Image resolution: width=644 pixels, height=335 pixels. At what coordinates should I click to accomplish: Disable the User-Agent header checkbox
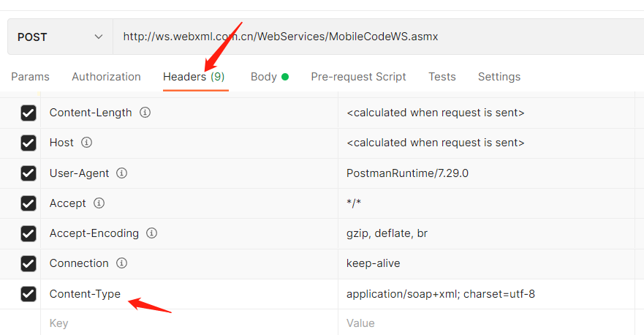29,173
